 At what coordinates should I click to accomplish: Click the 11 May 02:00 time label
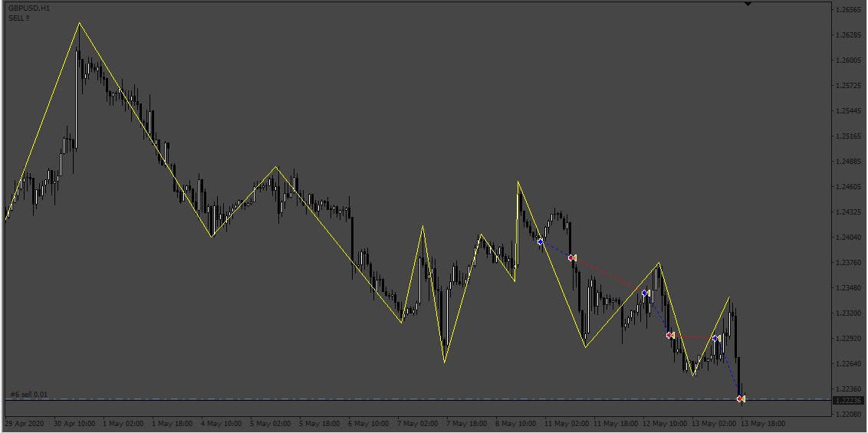pos(567,424)
